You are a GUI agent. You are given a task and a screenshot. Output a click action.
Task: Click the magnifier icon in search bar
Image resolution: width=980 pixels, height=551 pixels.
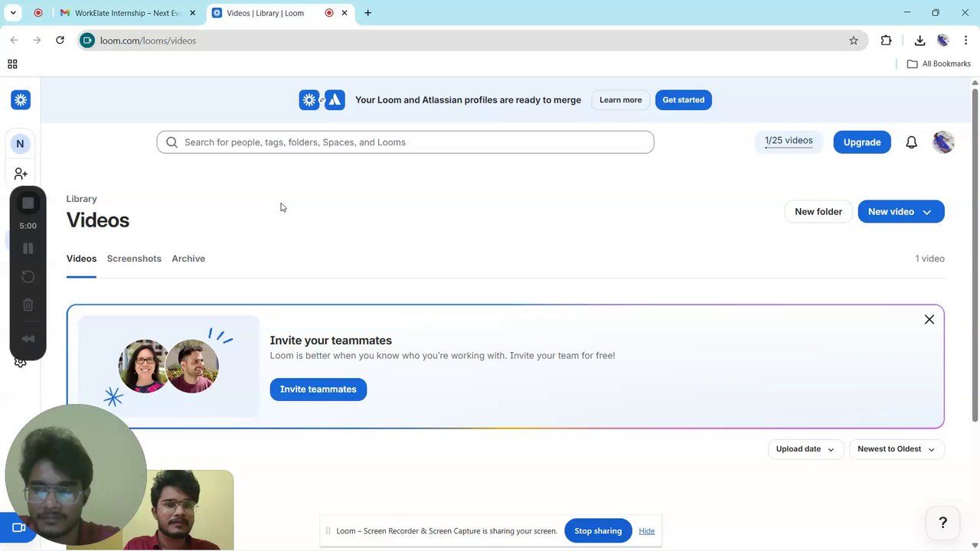click(171, 142)
